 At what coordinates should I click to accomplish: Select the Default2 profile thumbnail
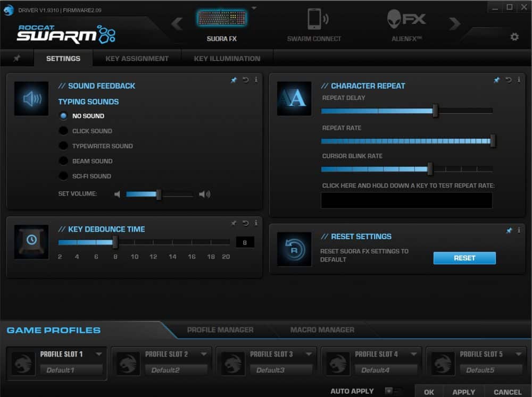coord(128,363)
